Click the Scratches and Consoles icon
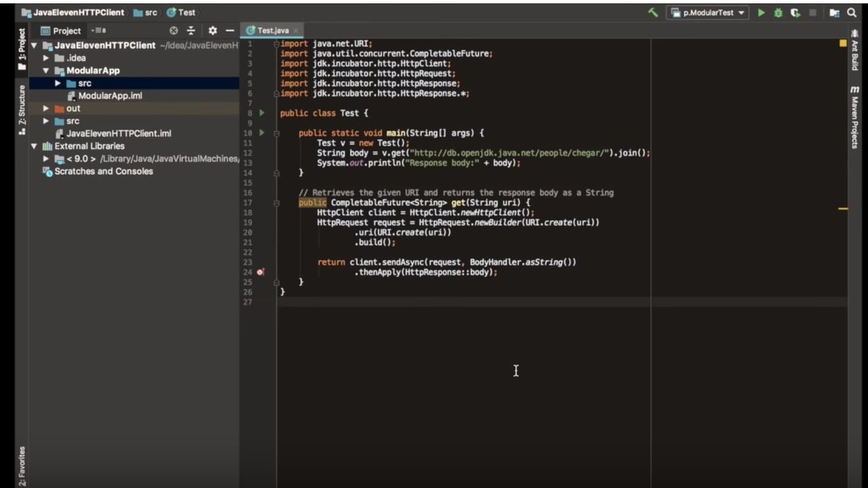 (48, 172)
